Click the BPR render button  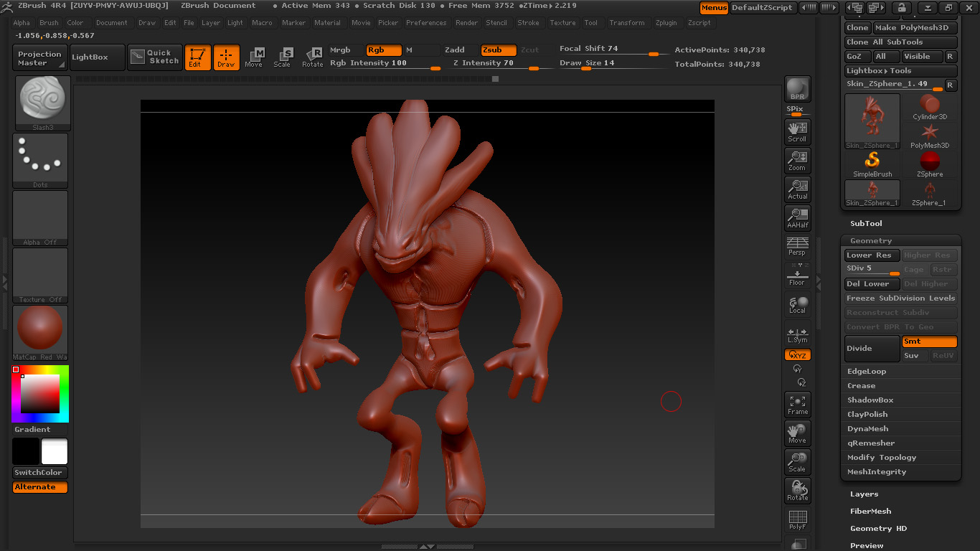point(797,89)
